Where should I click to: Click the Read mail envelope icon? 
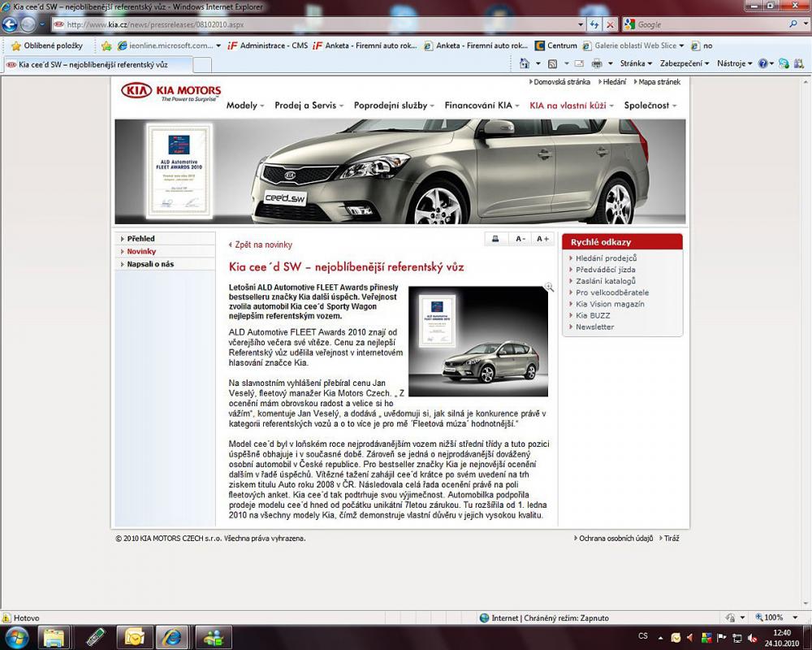(x=579, y=63)
